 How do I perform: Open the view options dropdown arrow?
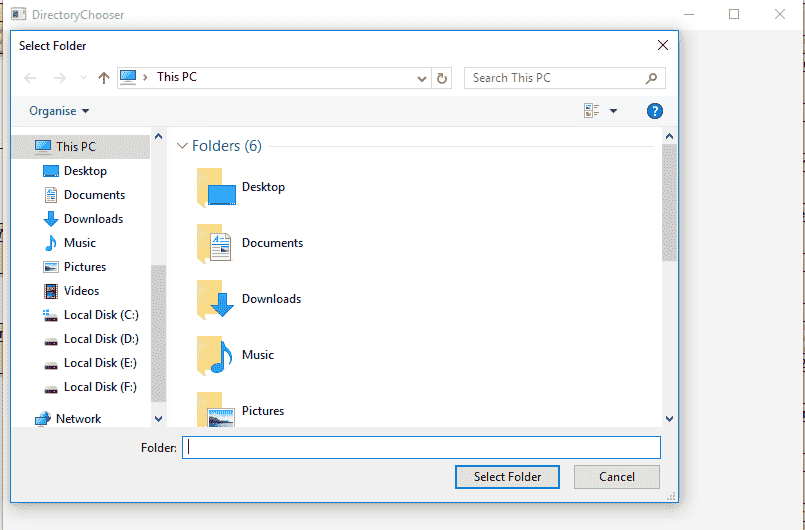[613, 111]
